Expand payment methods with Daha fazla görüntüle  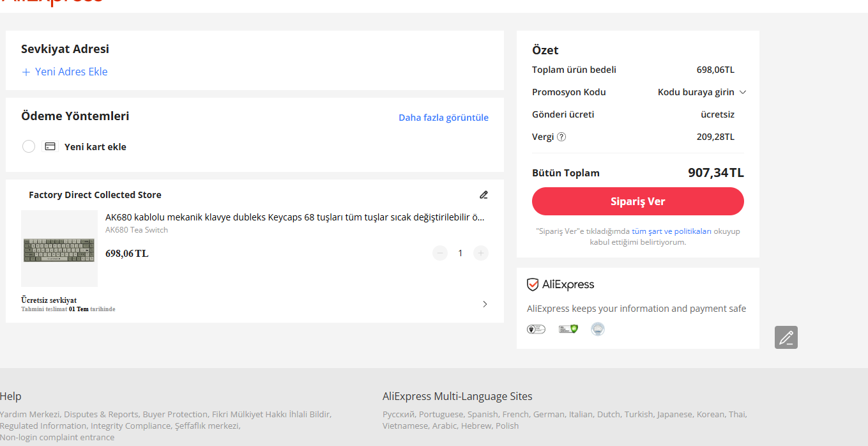point(443,118)
